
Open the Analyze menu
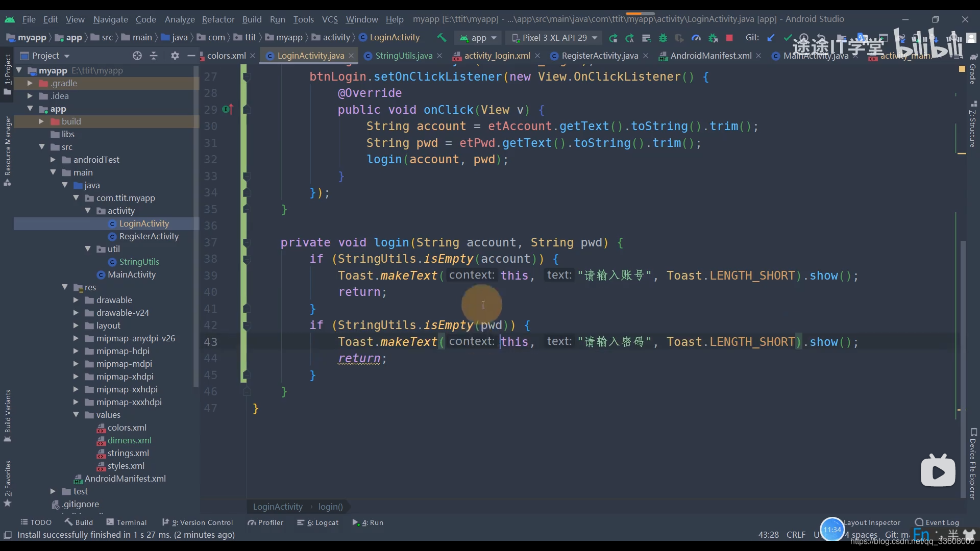pyautogui.click(x=180, y=19)
